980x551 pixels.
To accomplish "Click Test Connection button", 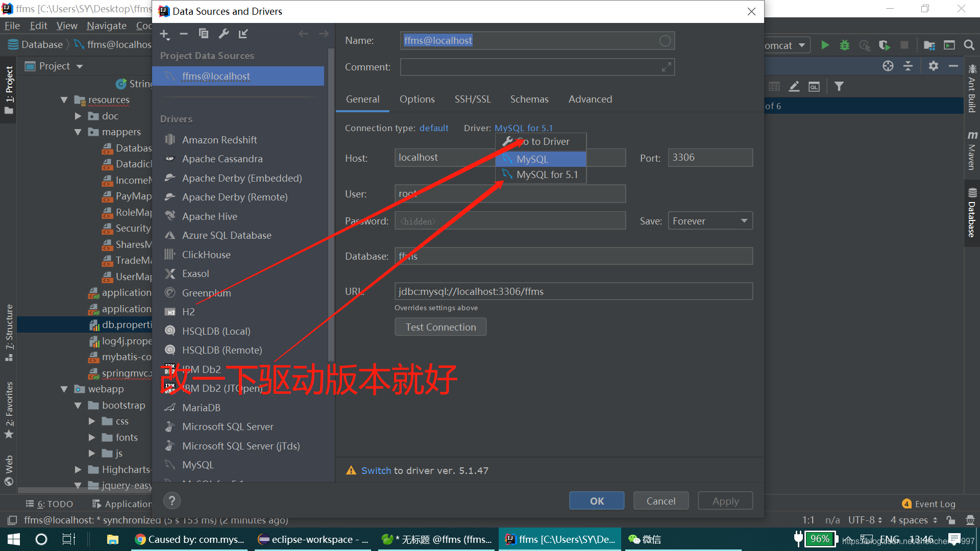I will 440,327.
